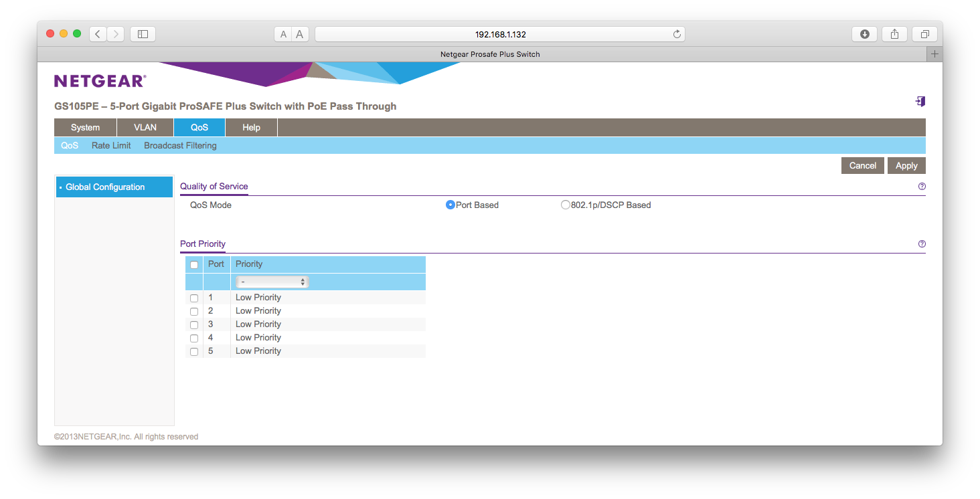Select Port Based QoS mode
This screenshot has height=499, width=980.
click(451, 205)
